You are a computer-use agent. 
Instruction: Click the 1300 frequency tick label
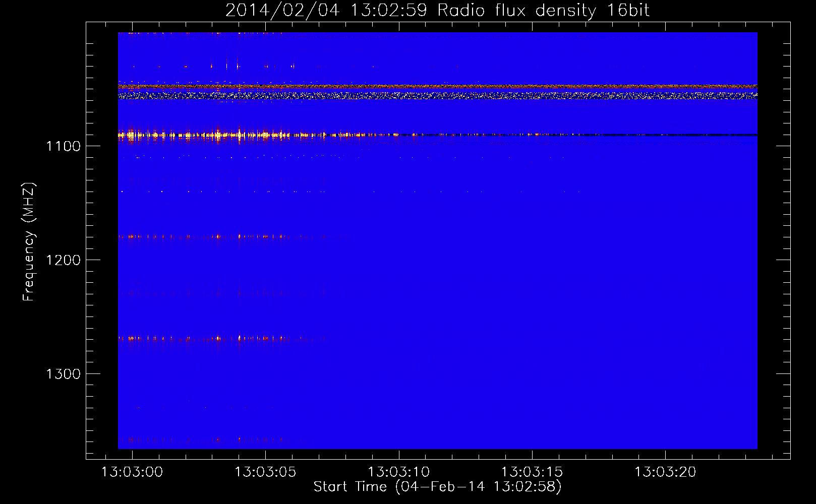tap(63, 374)
